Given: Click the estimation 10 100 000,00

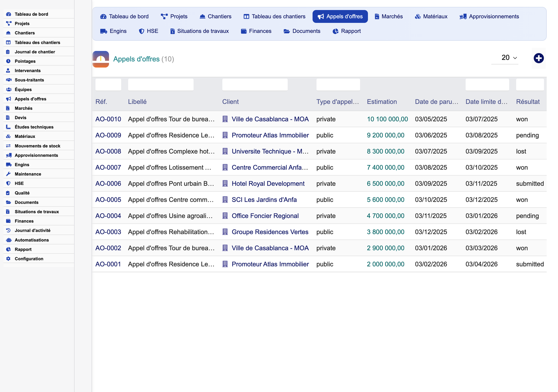Looking at the screenshot, I should coord(387,119).
